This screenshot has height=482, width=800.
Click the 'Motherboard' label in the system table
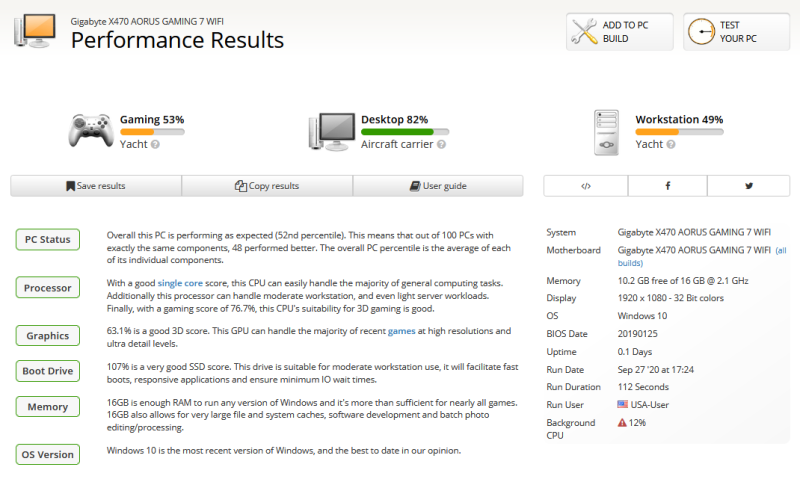573,250
